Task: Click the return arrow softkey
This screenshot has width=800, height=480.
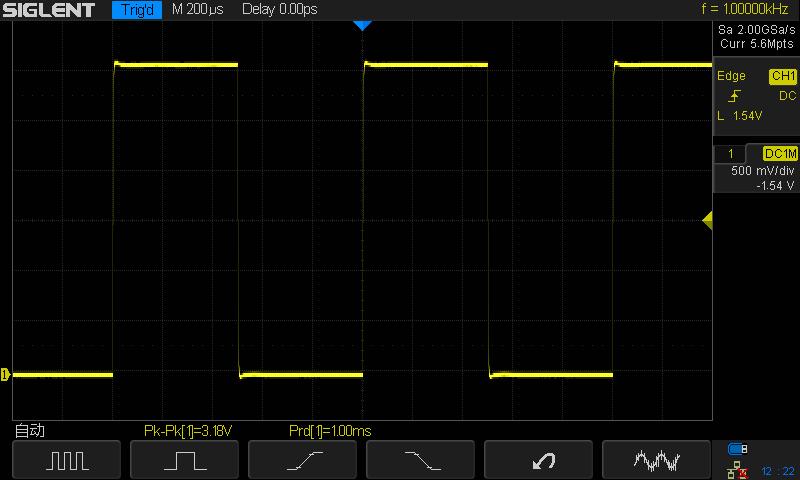Action: [538, 460]
